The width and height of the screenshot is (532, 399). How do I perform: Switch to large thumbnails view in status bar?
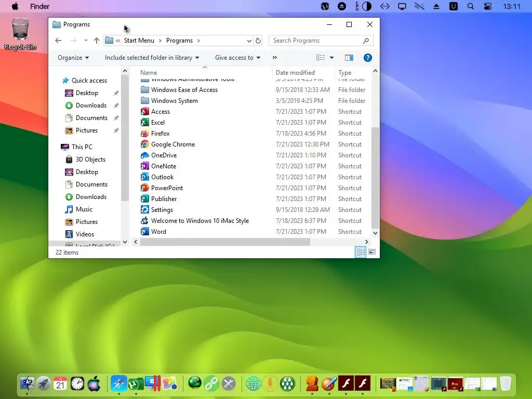[372, 252]
